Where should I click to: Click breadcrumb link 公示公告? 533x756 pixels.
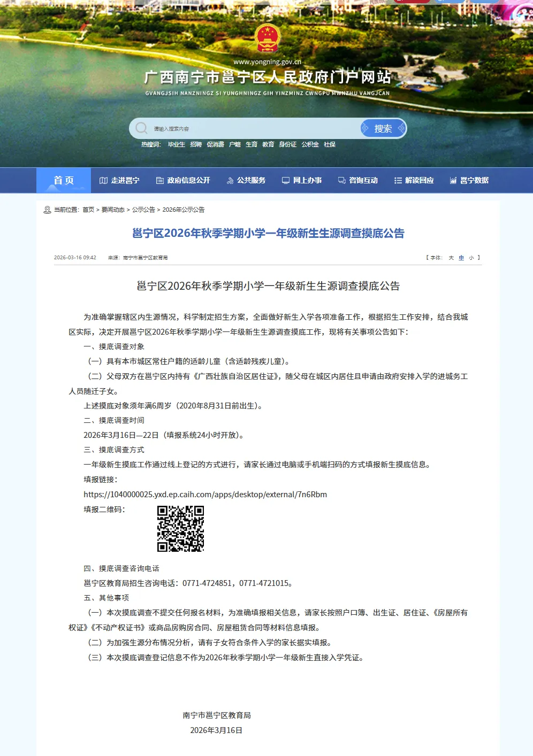click(143, 210)
